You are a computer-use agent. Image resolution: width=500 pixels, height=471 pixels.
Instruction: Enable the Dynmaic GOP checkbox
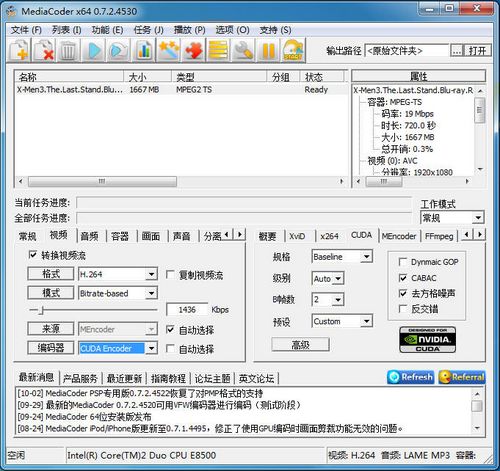pos(403,262)
